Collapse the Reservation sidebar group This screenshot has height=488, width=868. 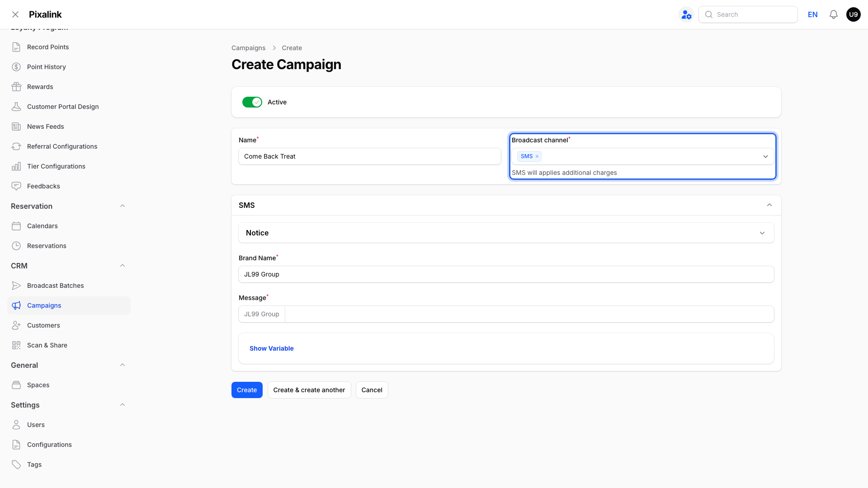click(123, 206)
